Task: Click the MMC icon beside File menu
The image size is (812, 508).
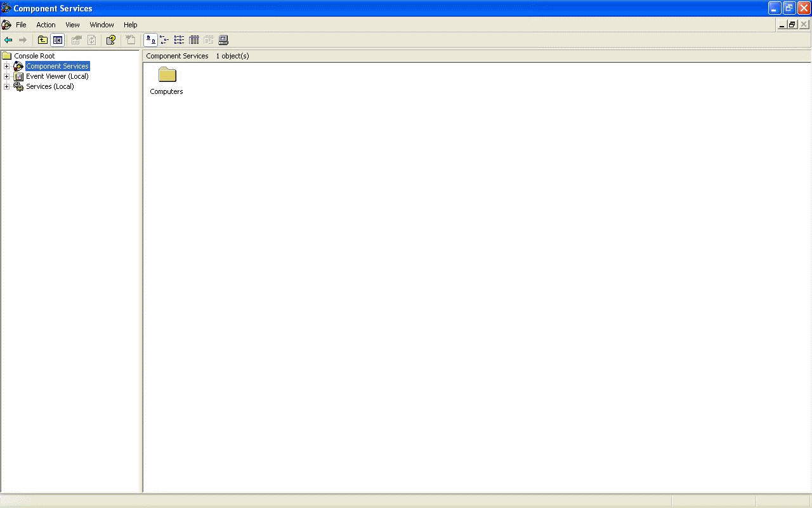Action: tap(6, 25)
